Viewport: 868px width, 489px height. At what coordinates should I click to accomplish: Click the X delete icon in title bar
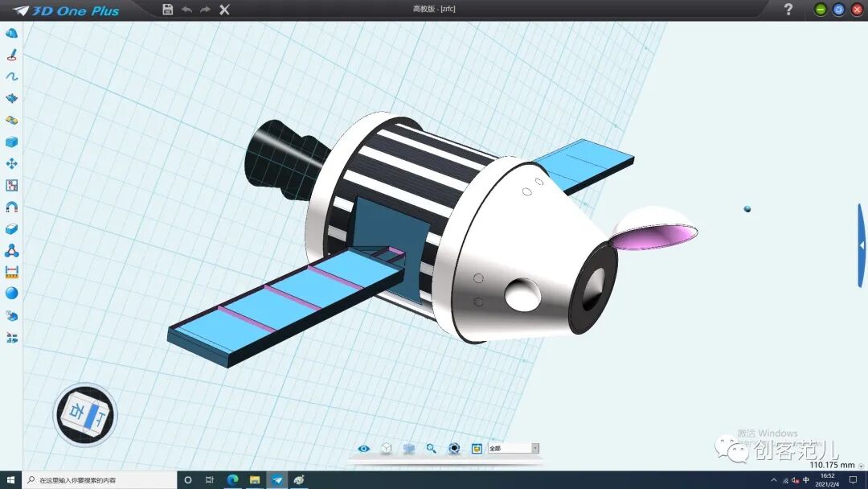[224, 10]
